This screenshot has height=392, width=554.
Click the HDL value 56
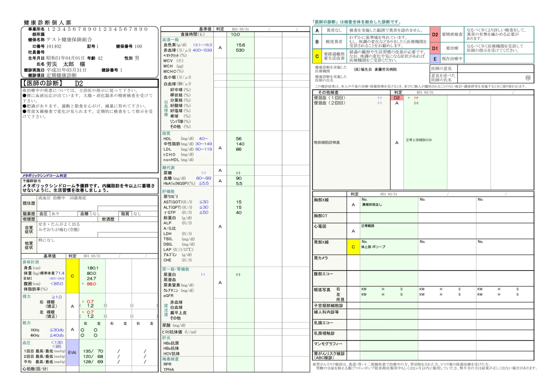(x=239, y=139)
